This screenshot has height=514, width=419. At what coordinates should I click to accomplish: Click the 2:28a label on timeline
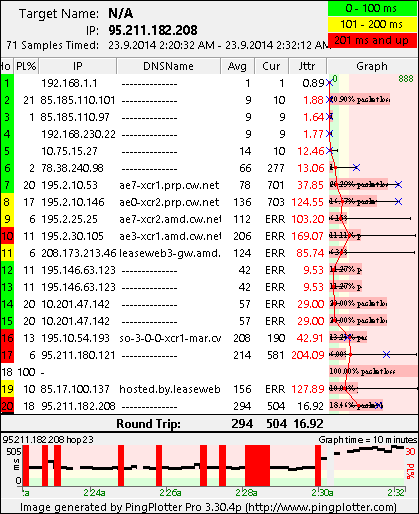coord(247,492)
